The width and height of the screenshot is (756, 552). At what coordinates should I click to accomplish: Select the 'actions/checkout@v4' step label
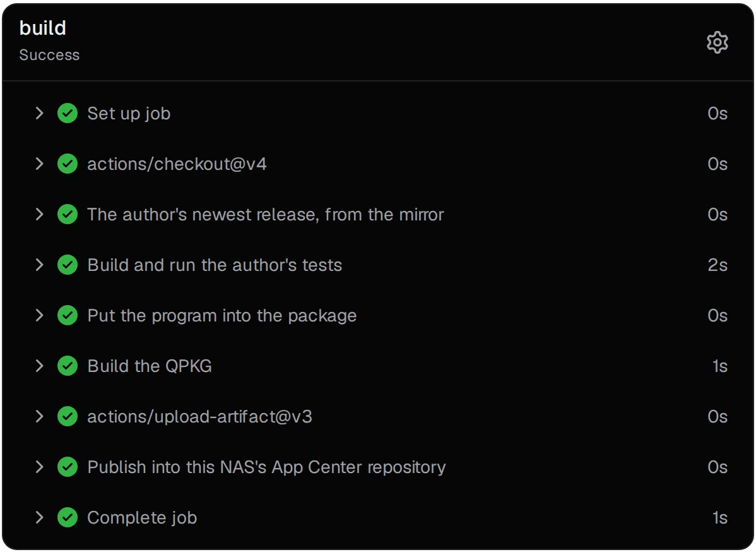[177, 164]
